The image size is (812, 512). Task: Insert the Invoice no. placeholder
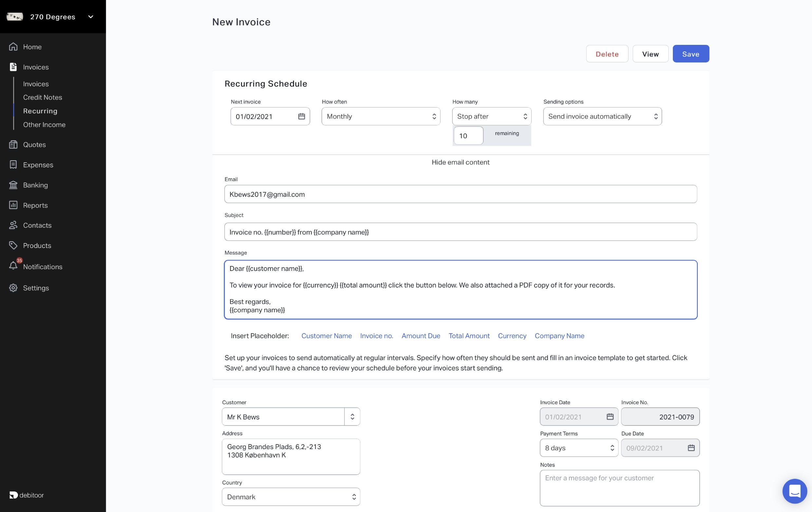[376, 335]
